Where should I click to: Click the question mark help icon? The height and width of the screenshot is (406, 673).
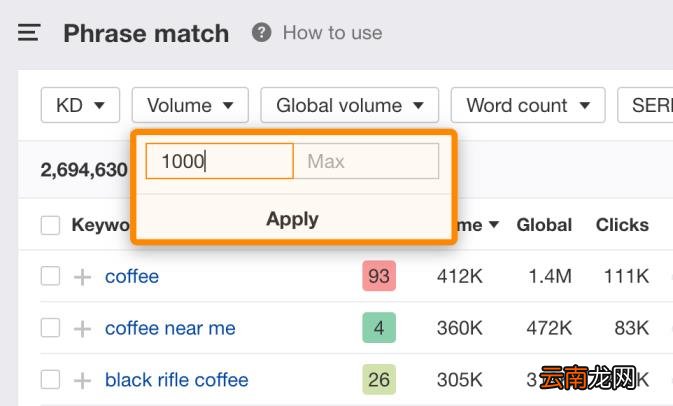point(261,33)
